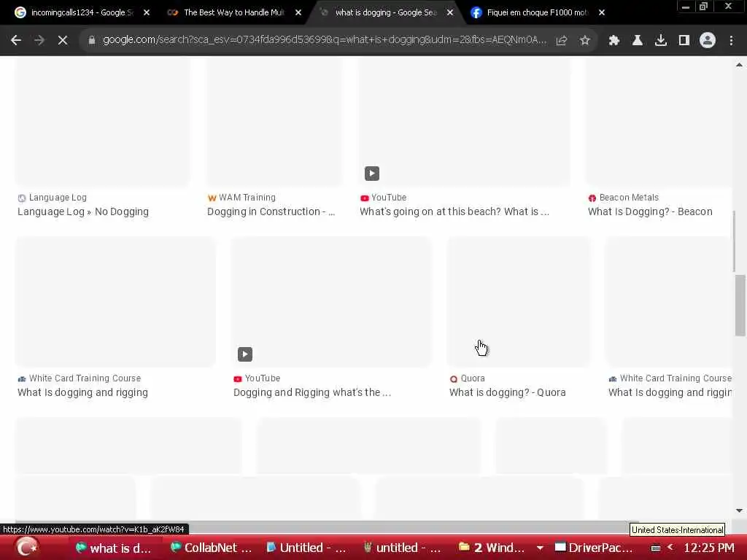Screen dimensions: 747x560
Task: Open Dogging and Rigging what's the YouTube result
Action: 312,392
